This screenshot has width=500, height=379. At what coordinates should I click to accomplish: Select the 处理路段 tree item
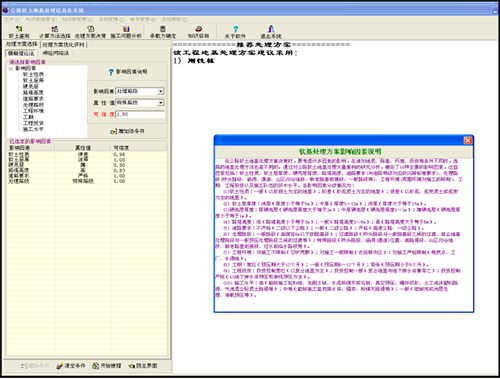click(x=33, y=105)
